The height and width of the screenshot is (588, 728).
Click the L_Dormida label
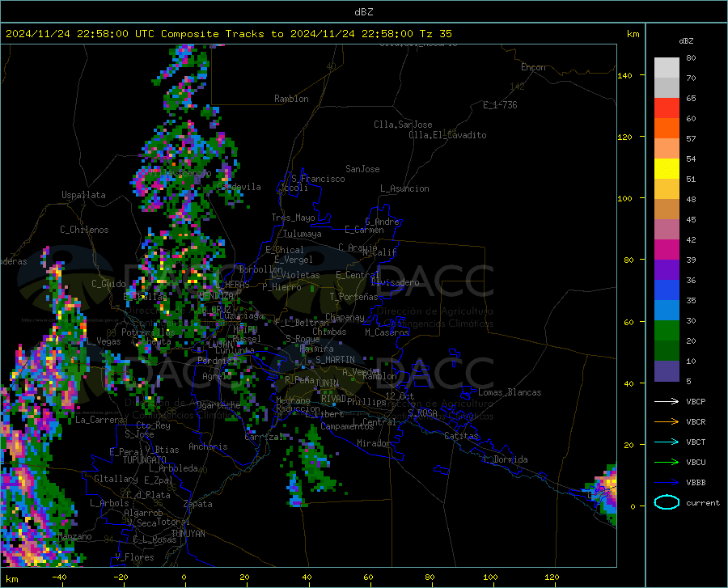tap(505, 459)
